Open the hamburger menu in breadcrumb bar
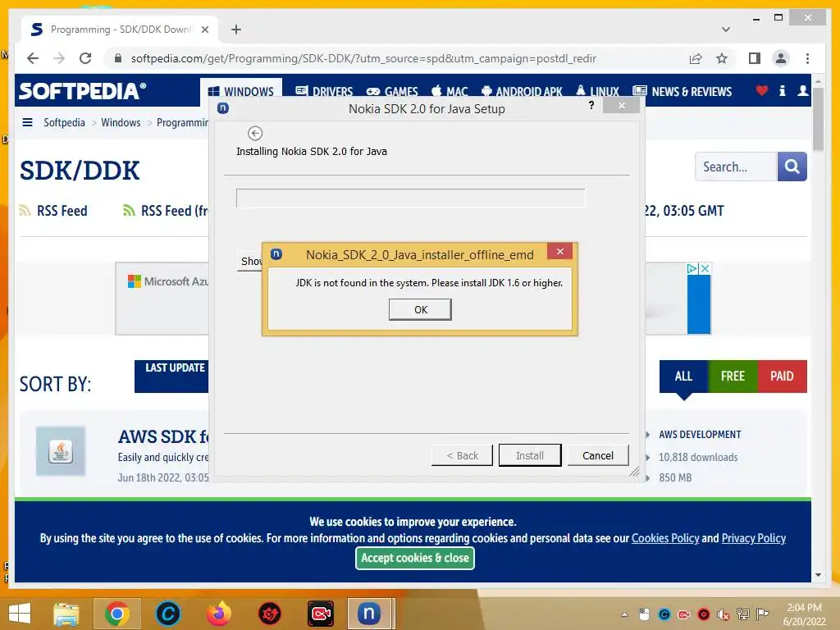This screenshot has width=840, height=630. click(x=27, y=123)
